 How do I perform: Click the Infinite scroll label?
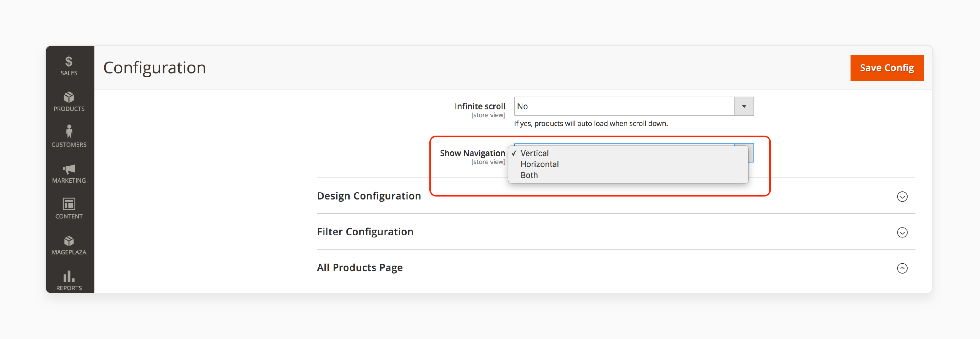[x=480, y=106]
